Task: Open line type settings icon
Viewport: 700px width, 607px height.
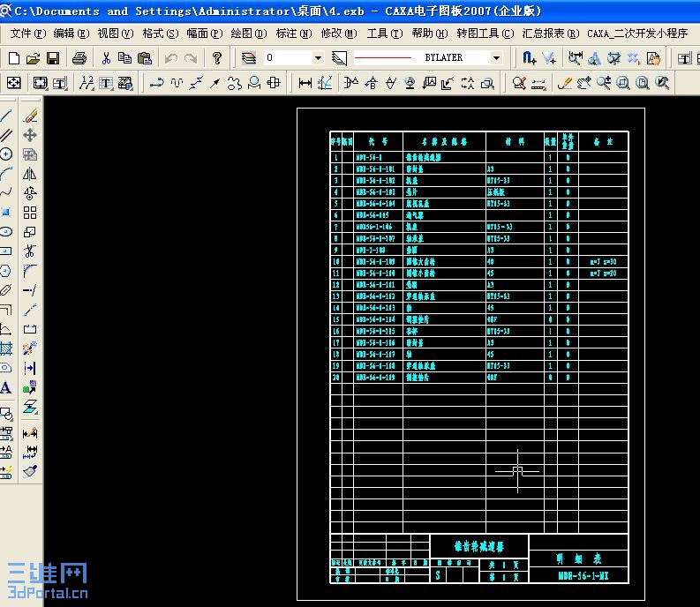Action: click(x=339, y=58)
